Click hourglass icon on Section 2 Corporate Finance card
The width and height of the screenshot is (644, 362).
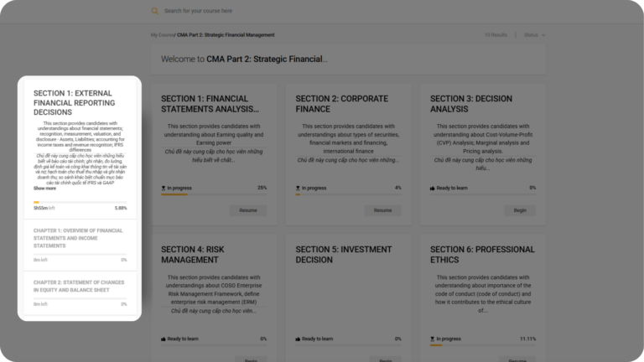point(298,188)
